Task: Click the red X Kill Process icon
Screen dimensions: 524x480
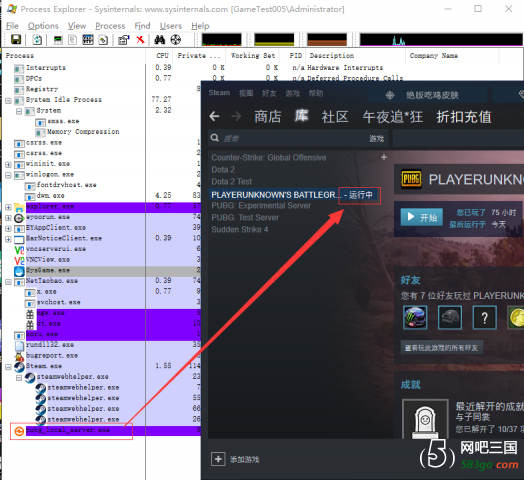Action: click(140, 40)
